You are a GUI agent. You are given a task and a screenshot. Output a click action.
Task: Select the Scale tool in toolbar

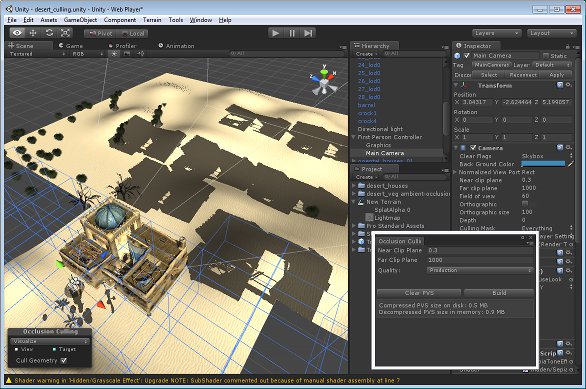click(x=65, y=33)
